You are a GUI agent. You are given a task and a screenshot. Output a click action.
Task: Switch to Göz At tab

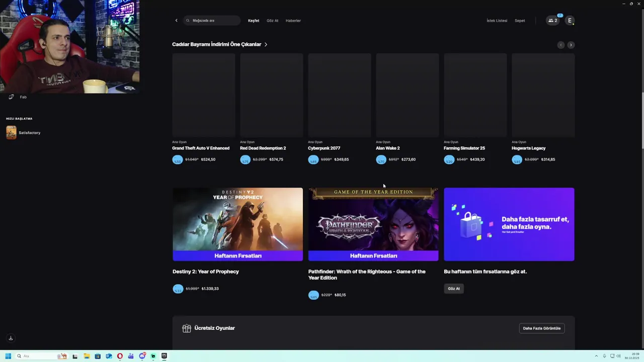pos(272,21)
